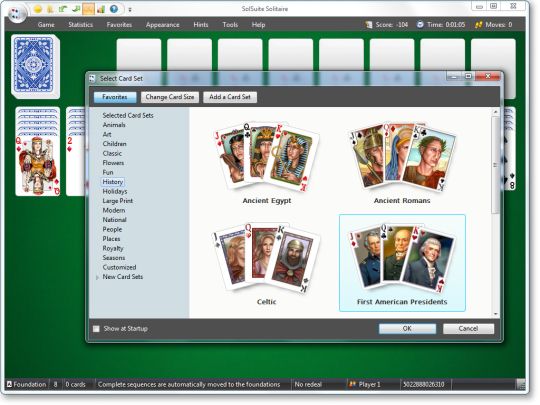Select Selected Card Sets category
Screen dimensions: 540x405
pos(128,115)
